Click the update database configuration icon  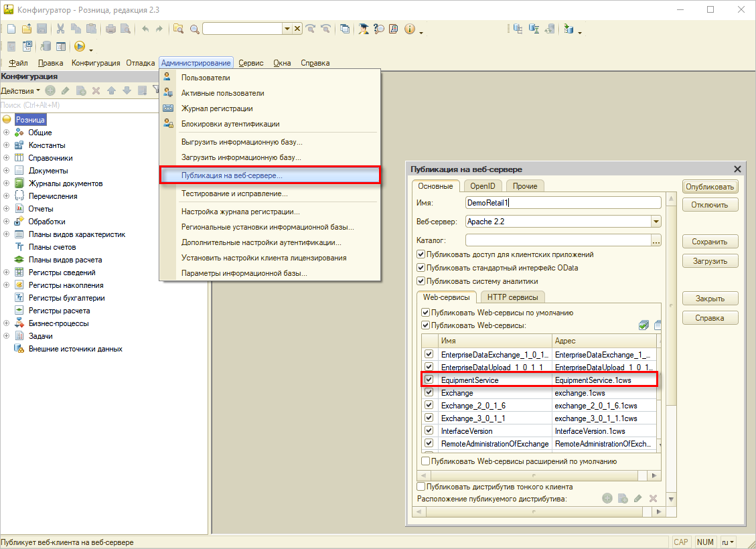46,46
